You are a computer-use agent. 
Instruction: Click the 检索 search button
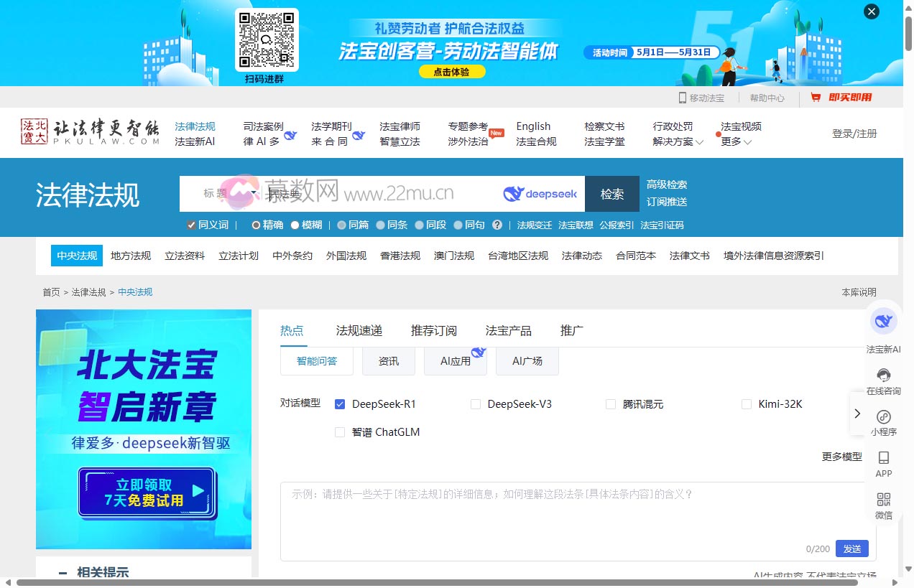coord(611,193)
